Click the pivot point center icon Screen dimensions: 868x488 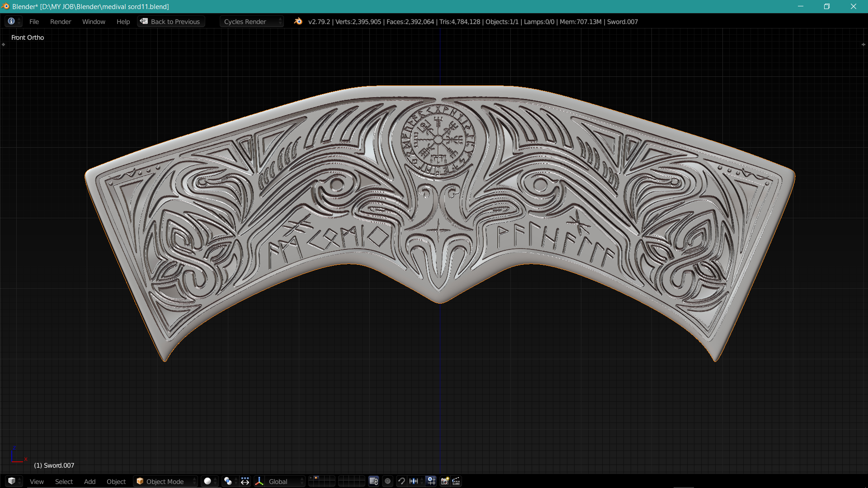click(227, 481)
